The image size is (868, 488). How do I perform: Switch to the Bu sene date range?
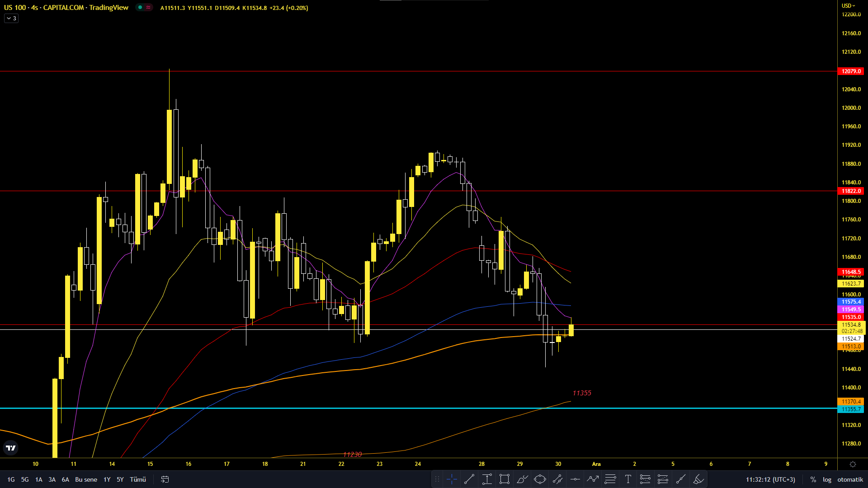(86, 479)
